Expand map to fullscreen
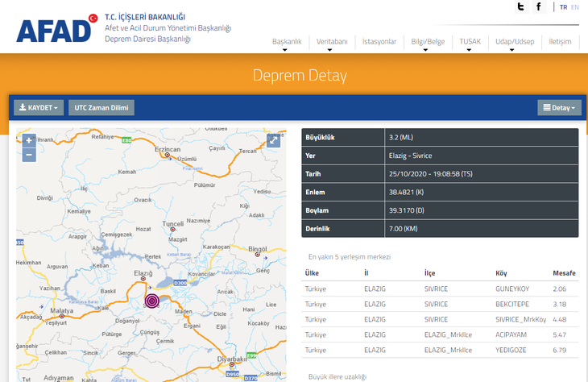588x382 pixels. pyautogui.click(x=274, y=140)
